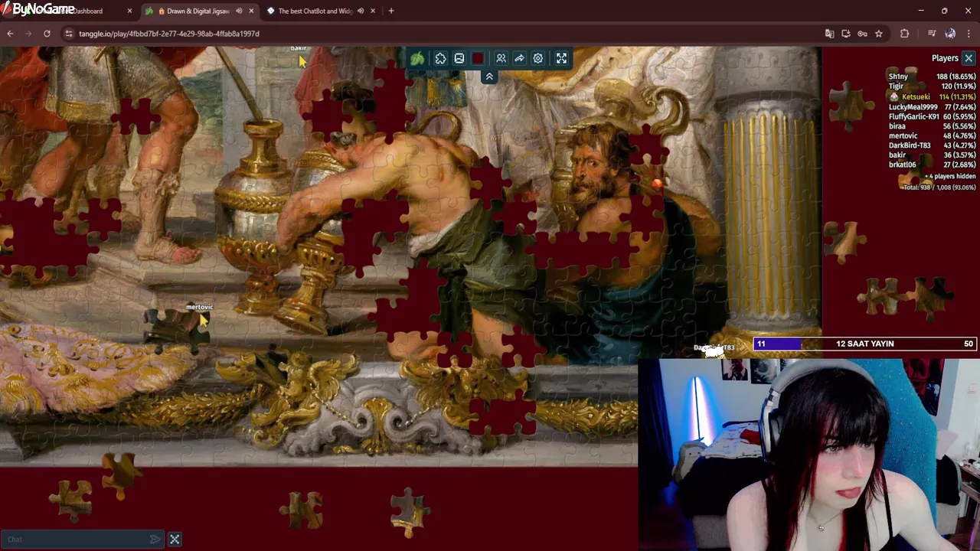Click the install app icon
Image resolution: width=980 pixels, height=551 pixels.
(x=846, y=34)
